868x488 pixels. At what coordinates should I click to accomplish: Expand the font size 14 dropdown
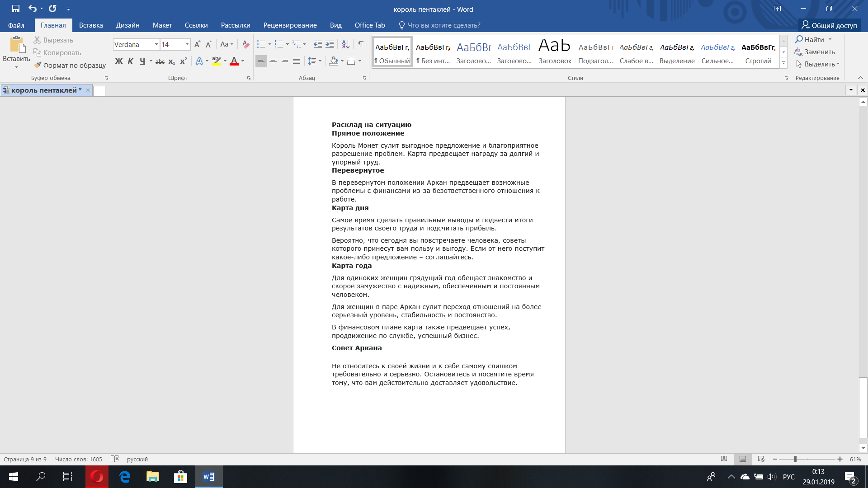[187, 44]
